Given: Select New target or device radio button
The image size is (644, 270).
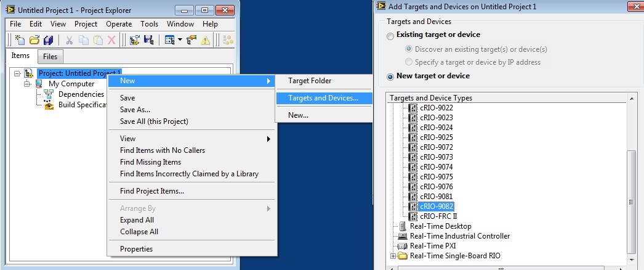Looking at the screenshot, I should coord(390,77).
